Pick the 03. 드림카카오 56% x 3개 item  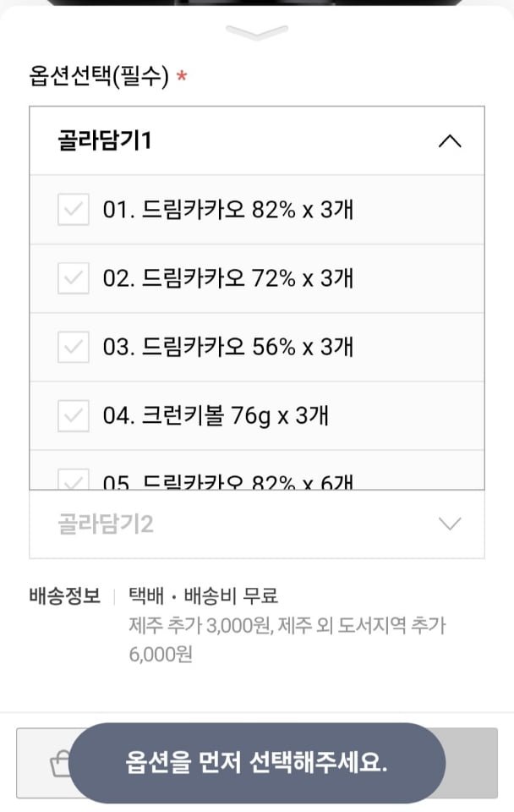228,347
